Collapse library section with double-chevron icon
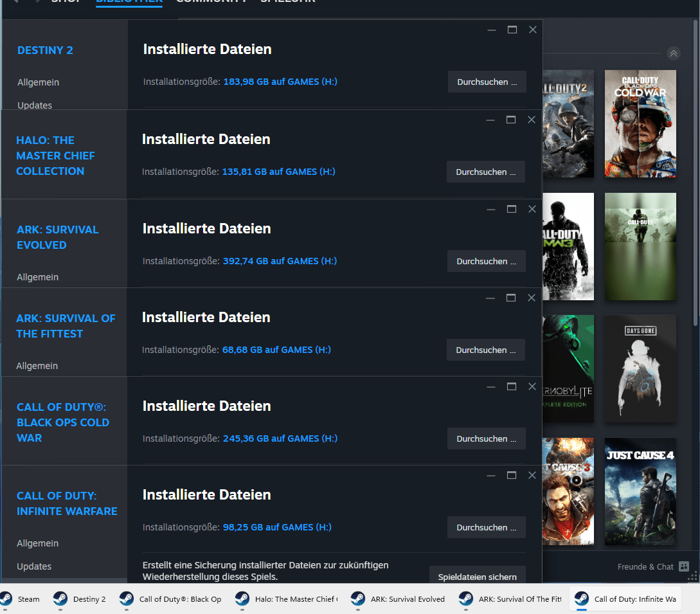Image resolution: width=700 pixels, height=614 pixels. pos(673,53)
